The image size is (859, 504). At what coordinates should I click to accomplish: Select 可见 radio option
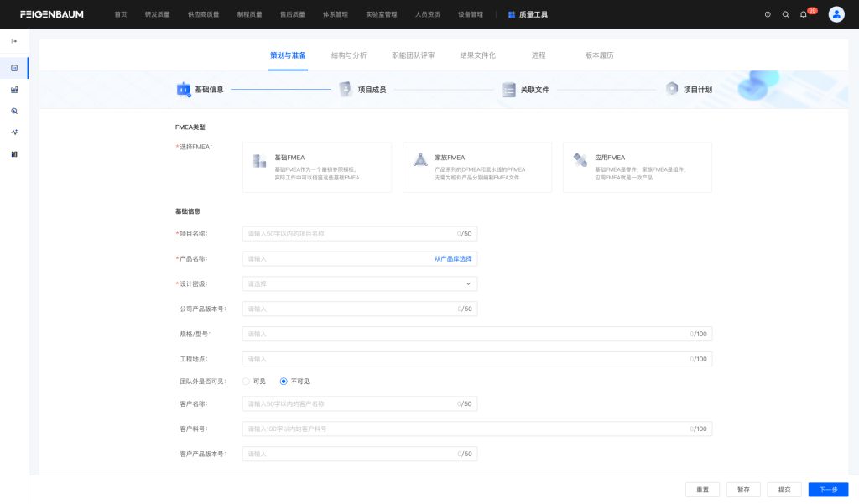tap(246, 382)
